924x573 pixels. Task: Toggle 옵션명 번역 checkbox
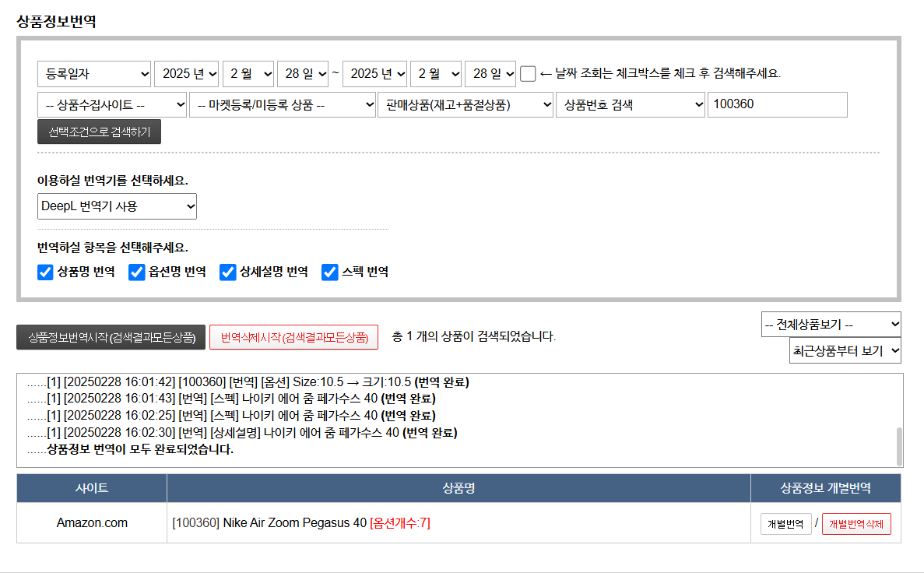(137, 272)
